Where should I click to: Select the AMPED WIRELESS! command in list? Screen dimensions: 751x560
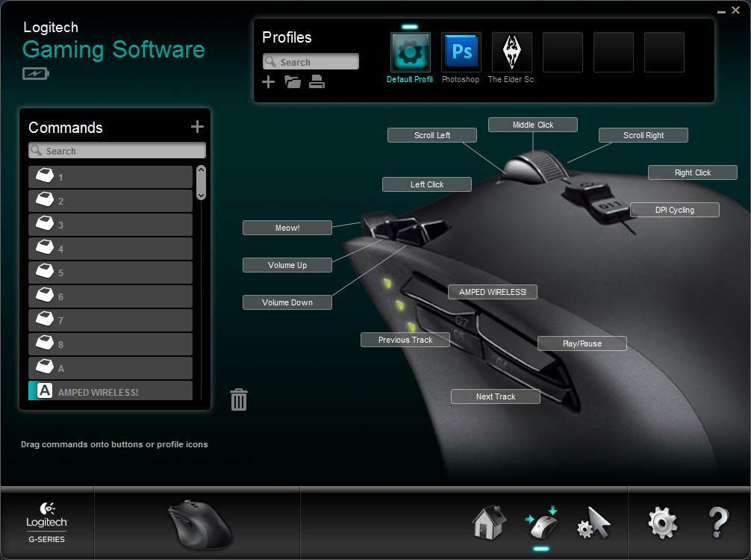pos(110,391)
